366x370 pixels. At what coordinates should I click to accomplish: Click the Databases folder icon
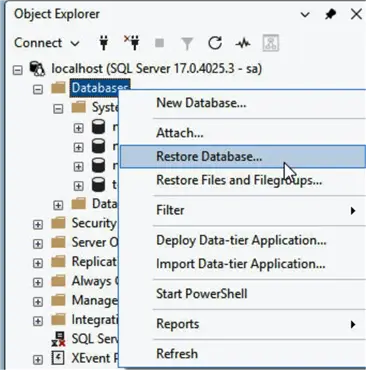(x=58, y=88)
